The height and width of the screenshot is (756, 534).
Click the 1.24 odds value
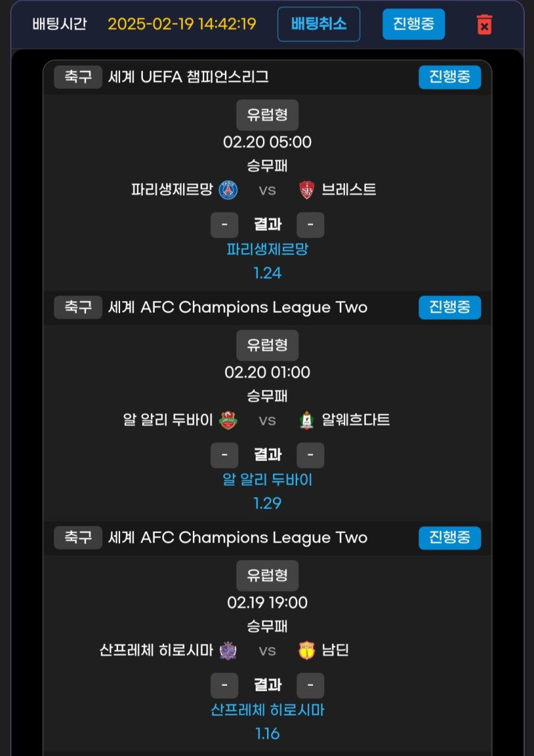pos(267,273)
